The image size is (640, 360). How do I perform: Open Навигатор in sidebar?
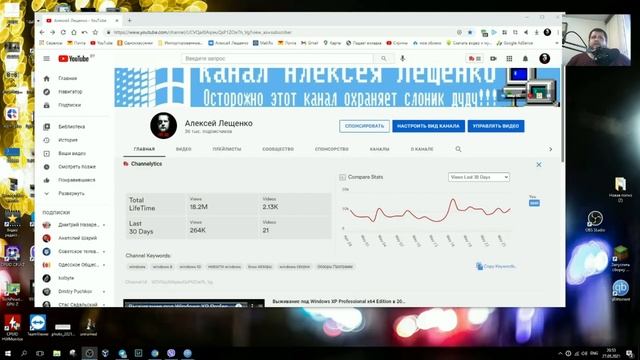[70, 92]
